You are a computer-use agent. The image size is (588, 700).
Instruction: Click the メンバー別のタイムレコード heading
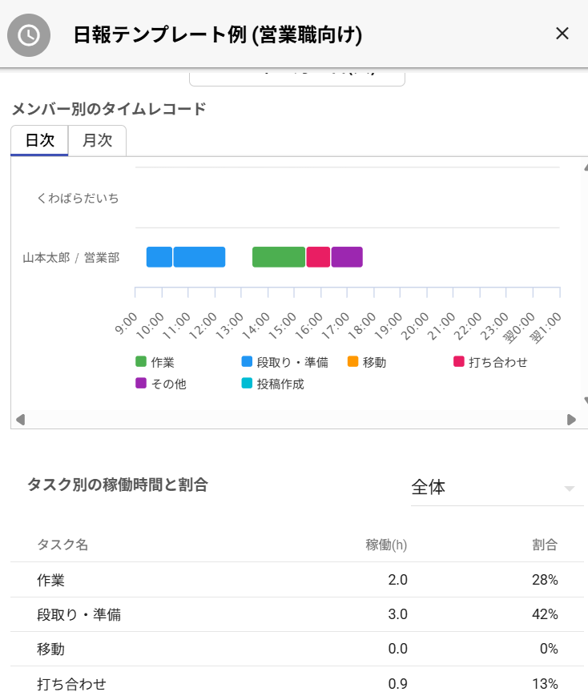point(109,109)
